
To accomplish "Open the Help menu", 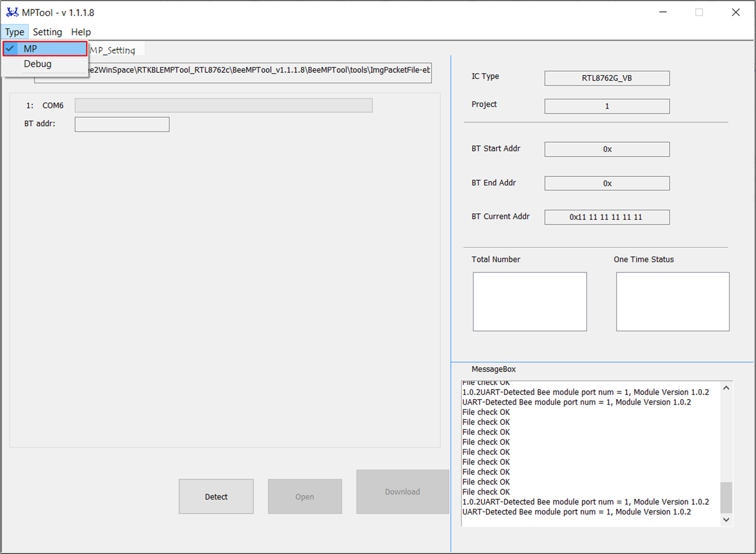I will pyautogui.click(x=81, y=32).
